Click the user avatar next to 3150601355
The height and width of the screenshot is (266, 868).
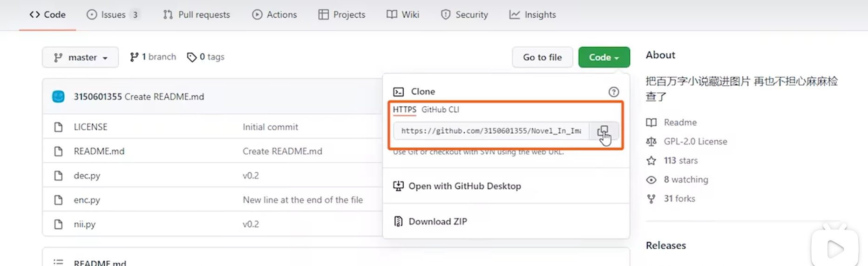(58, 96)
